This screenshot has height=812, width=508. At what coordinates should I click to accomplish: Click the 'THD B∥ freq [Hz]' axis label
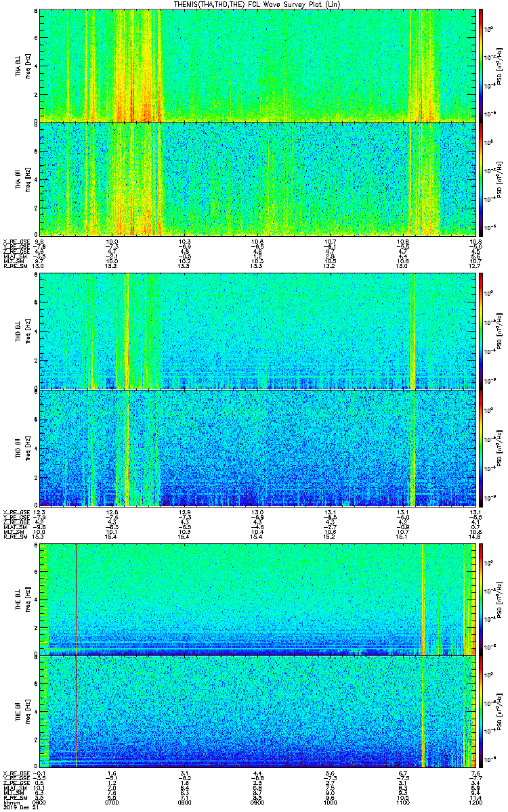tap(24, 448)
